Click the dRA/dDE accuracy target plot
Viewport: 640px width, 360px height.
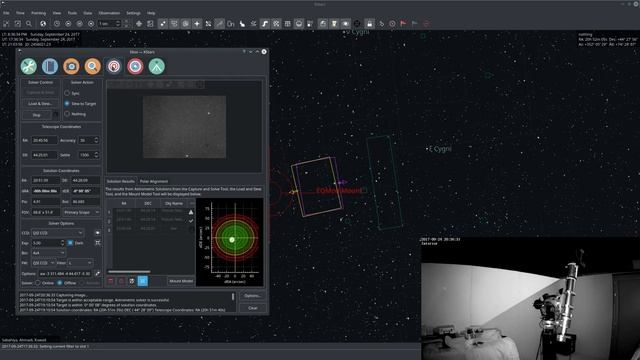coord(230,242)
